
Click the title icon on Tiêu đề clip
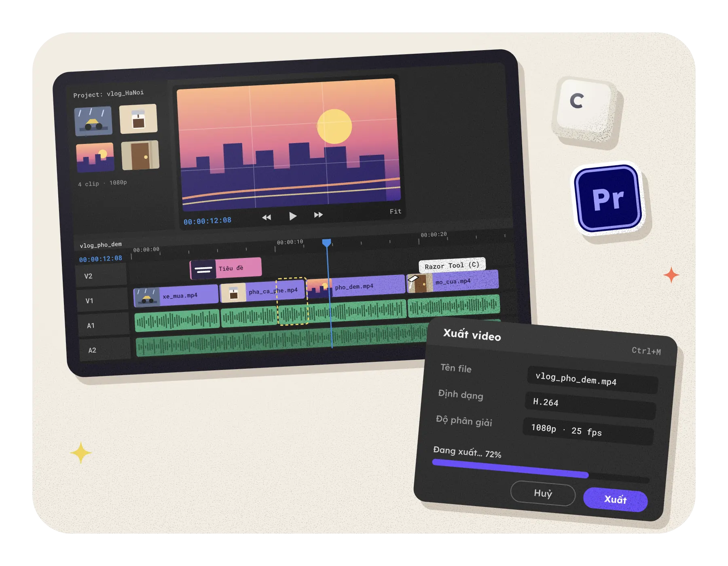pyautogui.click(x=203, y=270)
